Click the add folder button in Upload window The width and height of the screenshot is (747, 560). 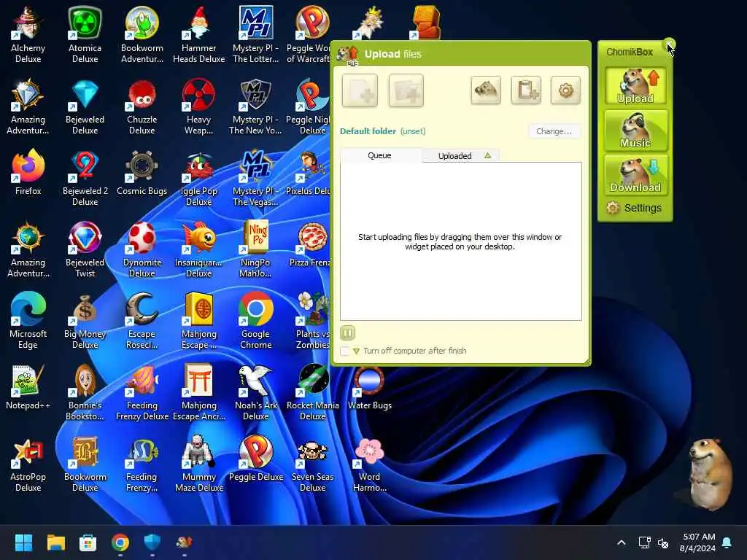click(x=406, y=90)
